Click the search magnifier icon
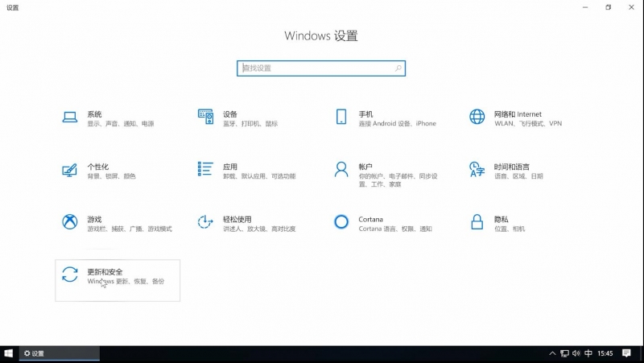 click(x=398, y=68)
